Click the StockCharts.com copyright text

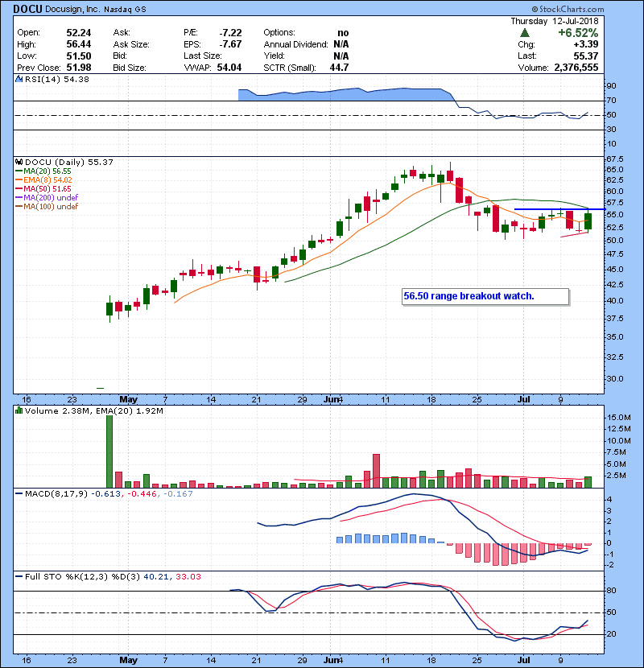[x=568, y=9]
